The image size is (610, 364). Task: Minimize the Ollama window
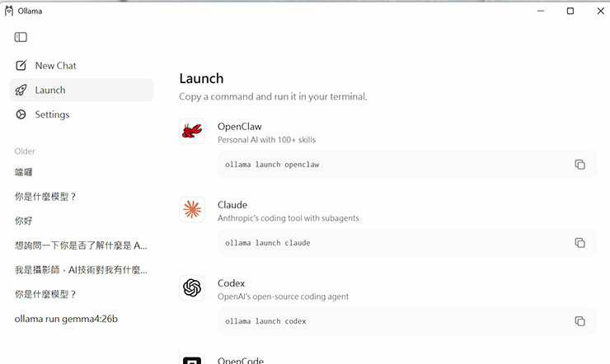(x=541, y=11)
